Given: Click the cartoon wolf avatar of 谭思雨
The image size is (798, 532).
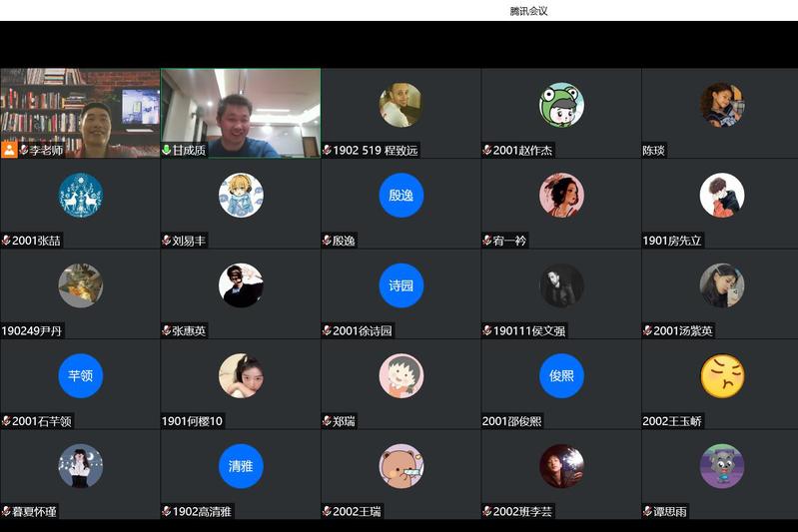Looking at the screenshot, I should coord(721,466).
